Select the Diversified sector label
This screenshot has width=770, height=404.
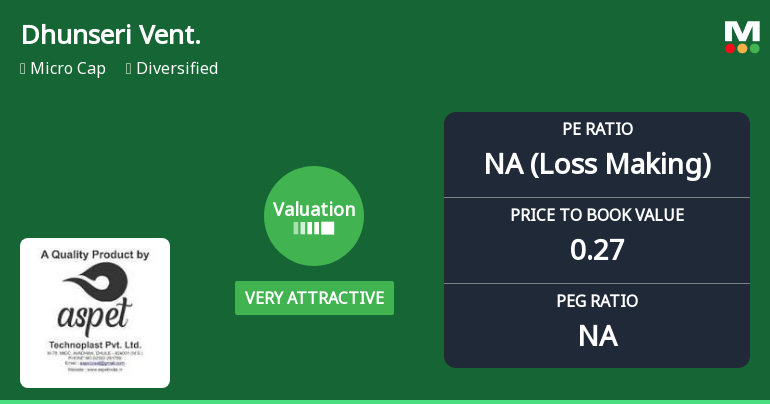click(177, 69)
